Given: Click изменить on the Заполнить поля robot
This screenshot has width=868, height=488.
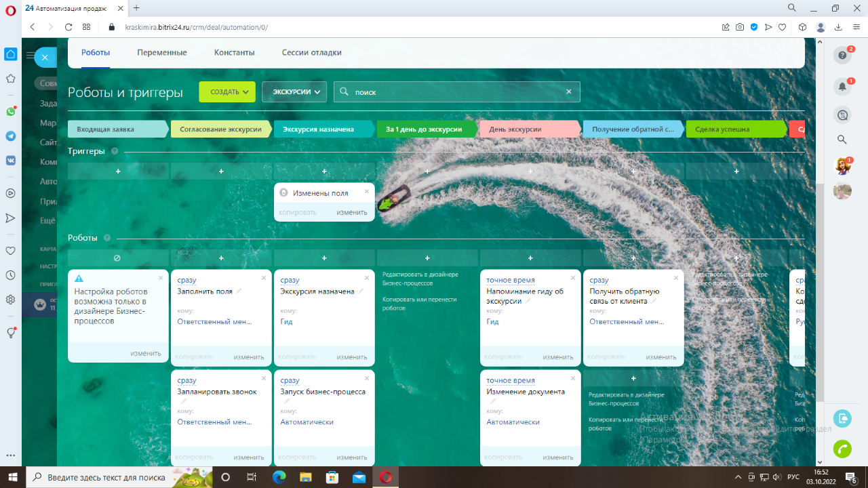Looking at the screenshot, I should (x=249, y=357).
